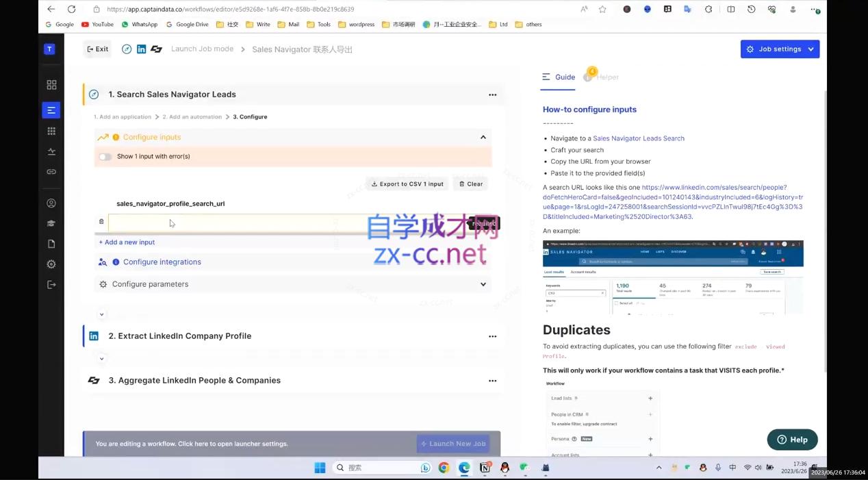Switch to the Guide tab
The height and width of the screenshot is (480, 868).
click(x=558, y=77)
